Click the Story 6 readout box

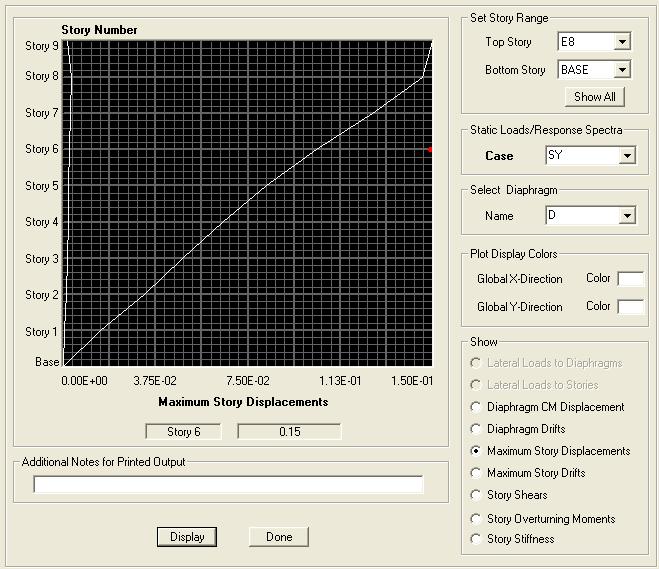184,432
